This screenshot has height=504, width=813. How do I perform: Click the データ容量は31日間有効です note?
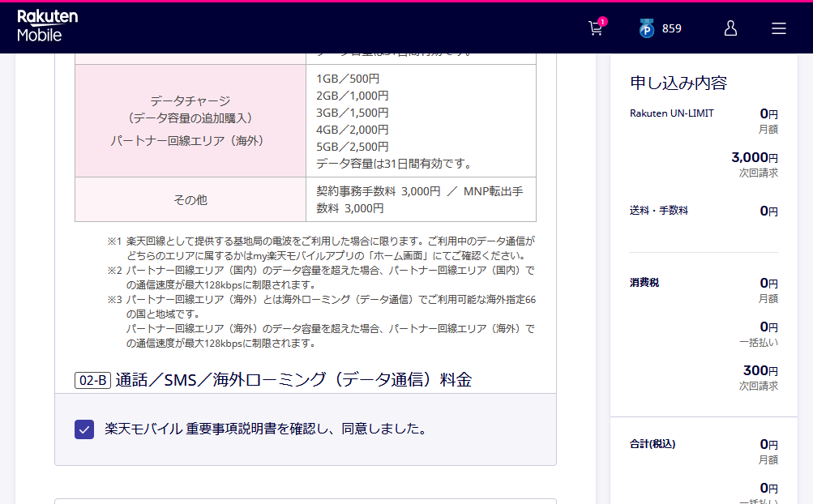pyautogui.click(x=395, y=164)
